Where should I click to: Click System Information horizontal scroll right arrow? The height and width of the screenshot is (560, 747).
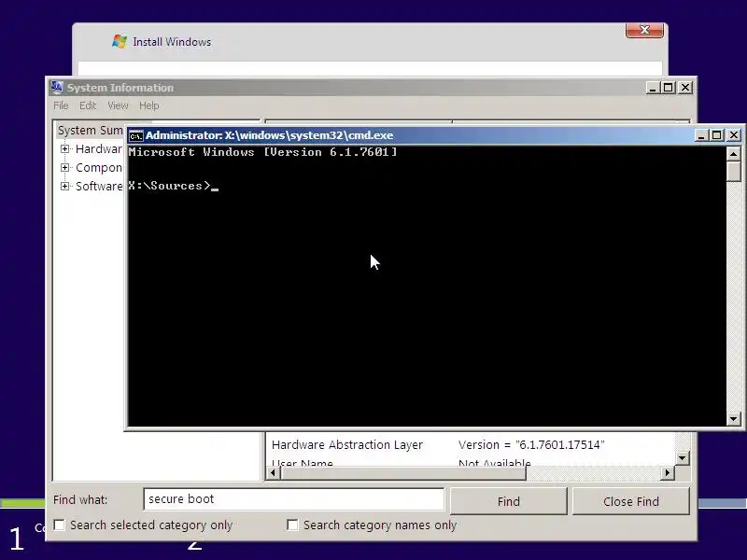pyautogui.click(x=667, y=473)
